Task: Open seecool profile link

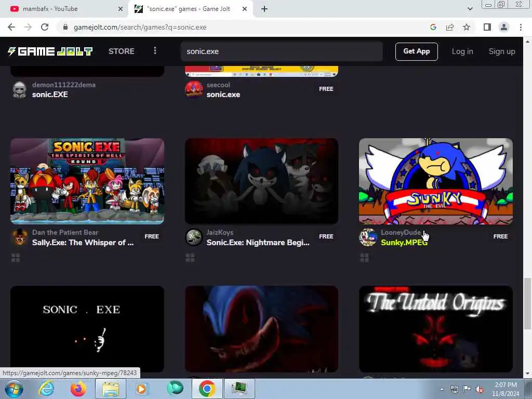Action: tap(218, 85)
